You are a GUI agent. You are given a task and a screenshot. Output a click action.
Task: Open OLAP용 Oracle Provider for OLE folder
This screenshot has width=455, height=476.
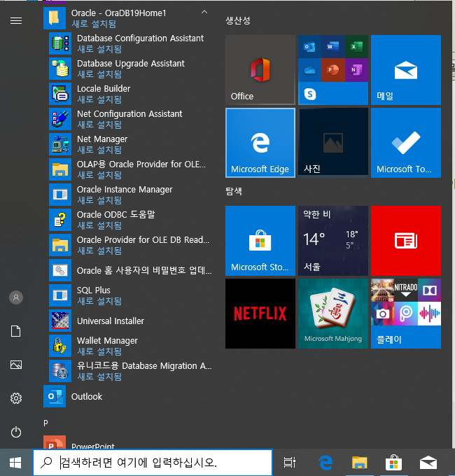[x=130, y=169]
